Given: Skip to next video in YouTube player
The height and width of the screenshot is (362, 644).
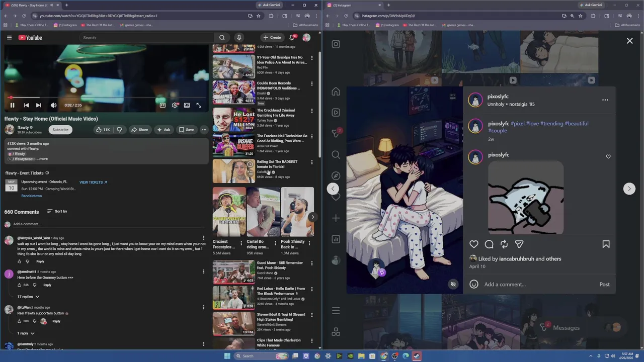Looking at the screenshot, I should click(x=38, y=105).
